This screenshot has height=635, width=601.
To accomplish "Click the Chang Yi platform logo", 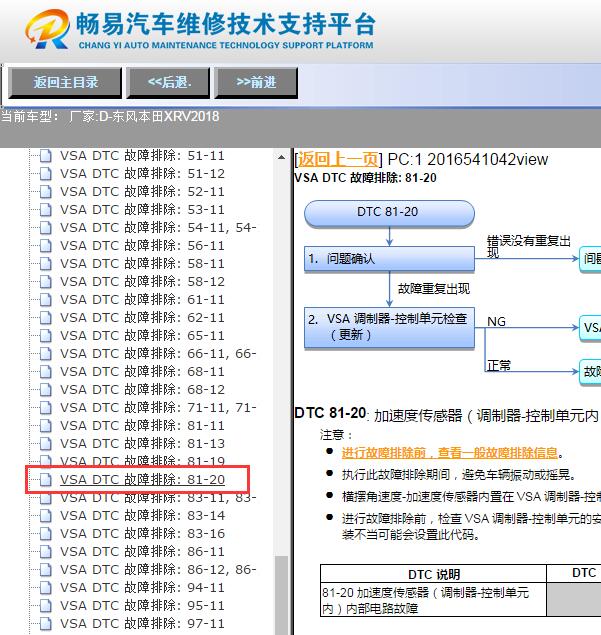I will coord(201,29).
